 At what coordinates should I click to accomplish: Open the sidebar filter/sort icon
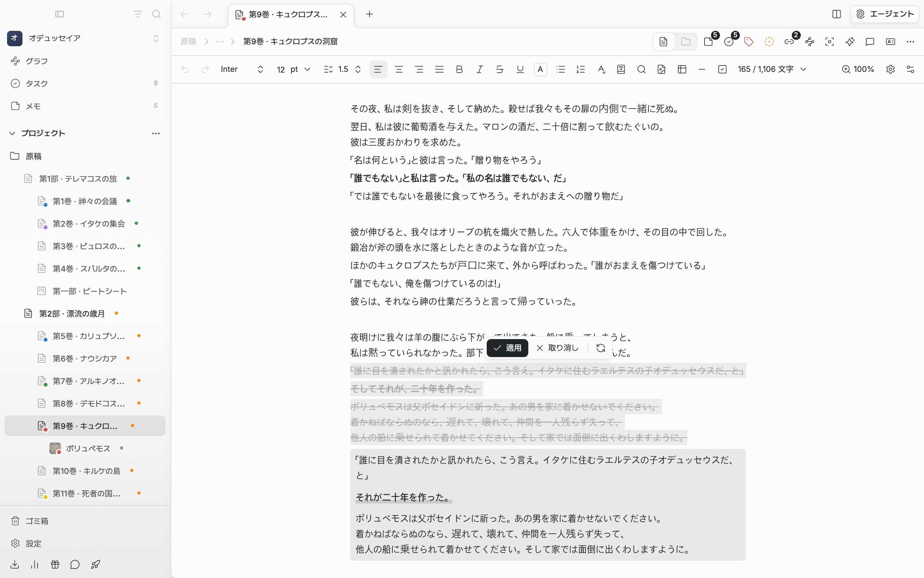[x=138, y=14]
